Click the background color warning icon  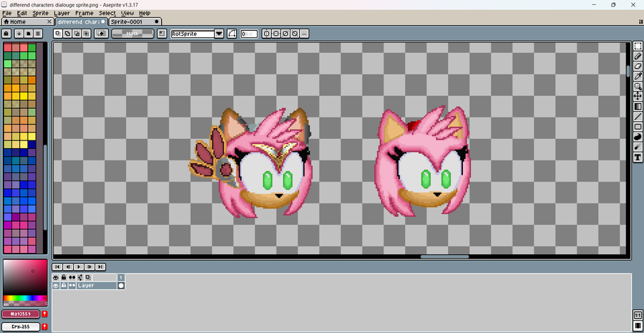point(45,327)
